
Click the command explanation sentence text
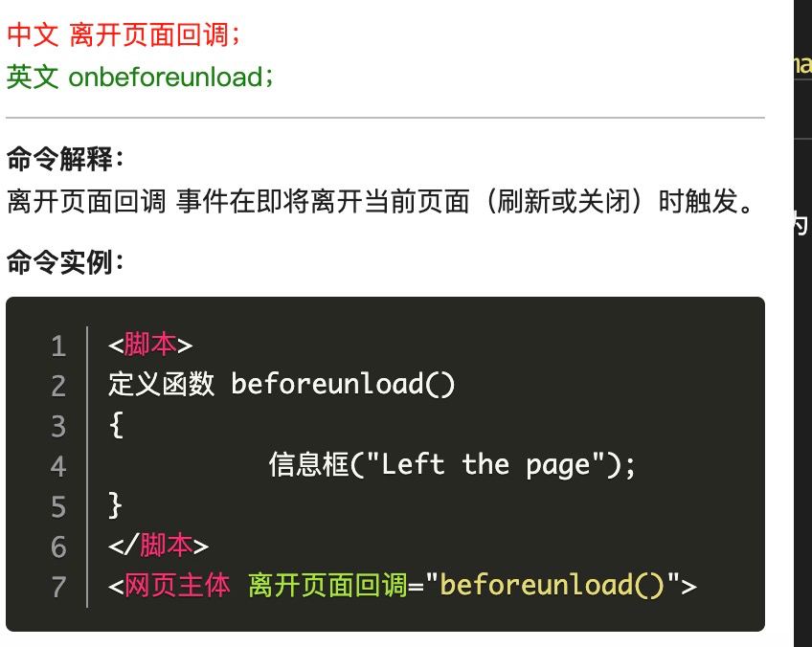pyautogui.click(x=379, y=201)
